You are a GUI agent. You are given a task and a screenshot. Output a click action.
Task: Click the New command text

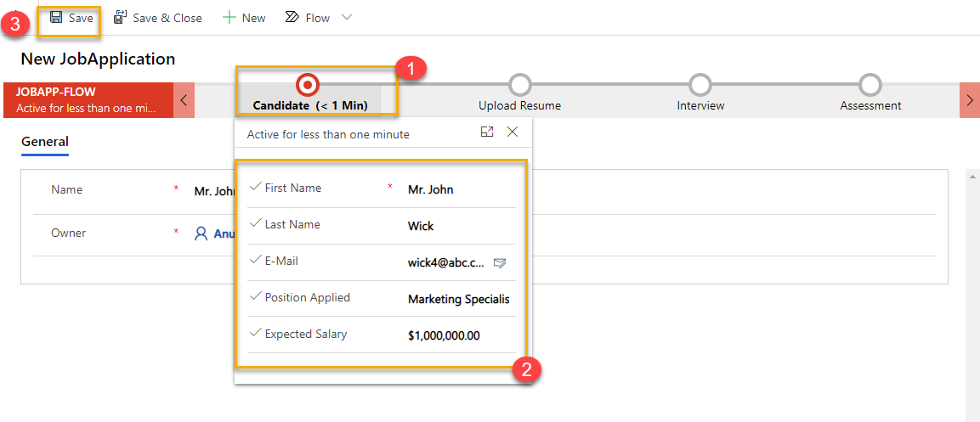click(254, 18)
